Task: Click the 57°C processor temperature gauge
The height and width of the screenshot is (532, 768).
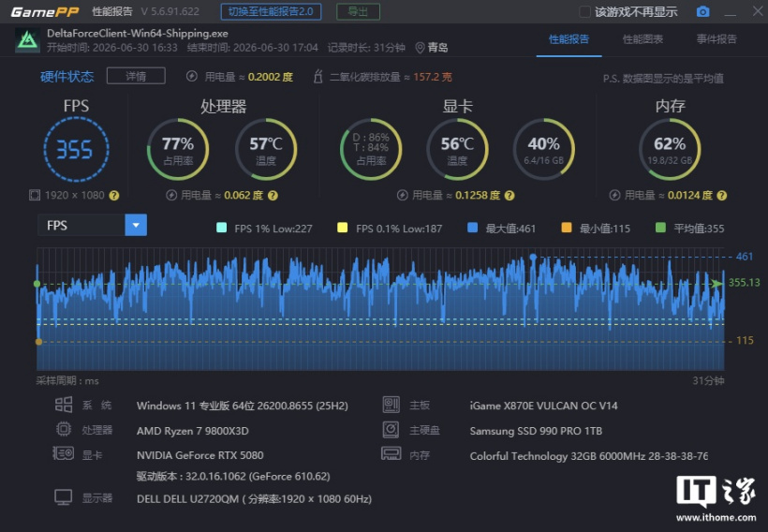Action: click(x=266, y=150)
